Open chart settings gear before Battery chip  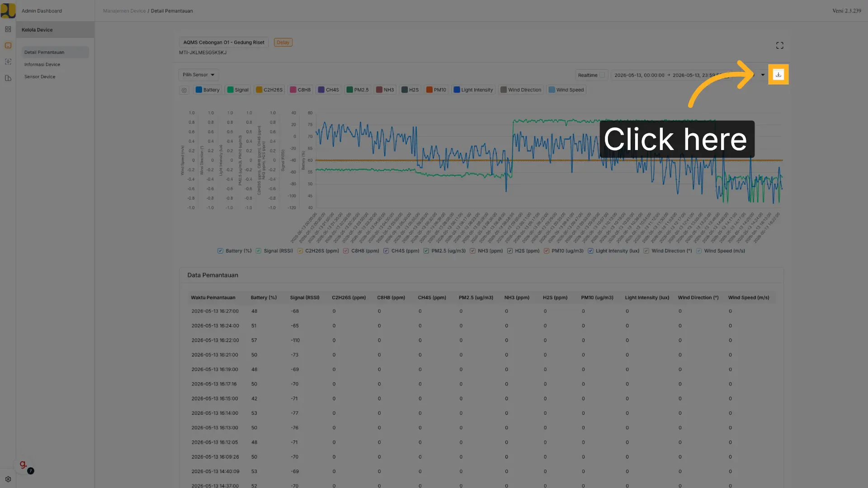[184, 90]
